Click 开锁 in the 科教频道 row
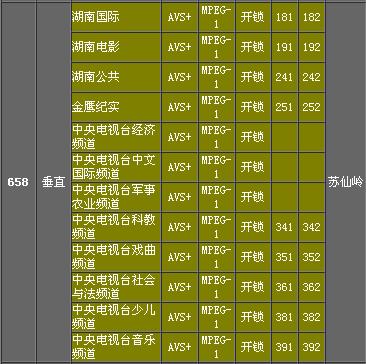The height and width of the screenshot is (364, 366). (x=253, y=227)
